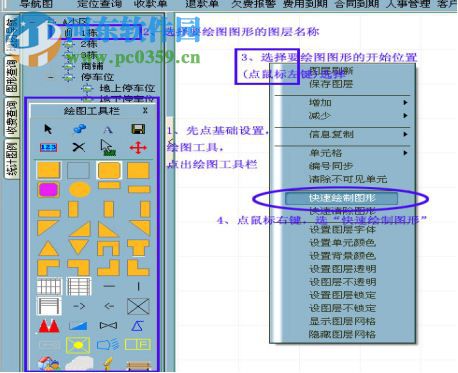Open 欠费报警 in the top bar
The width and height of the screenshot is (458, 373).
click(253, 4)
